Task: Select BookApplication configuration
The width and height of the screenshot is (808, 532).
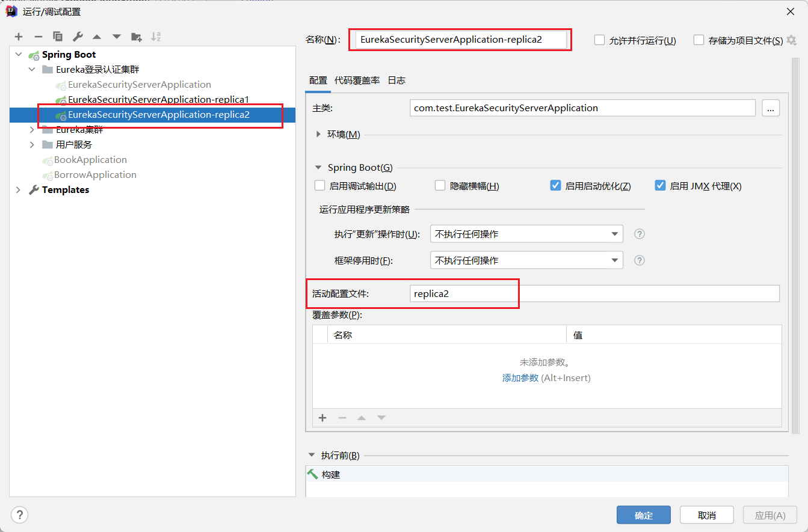Action: pos(90,160)
